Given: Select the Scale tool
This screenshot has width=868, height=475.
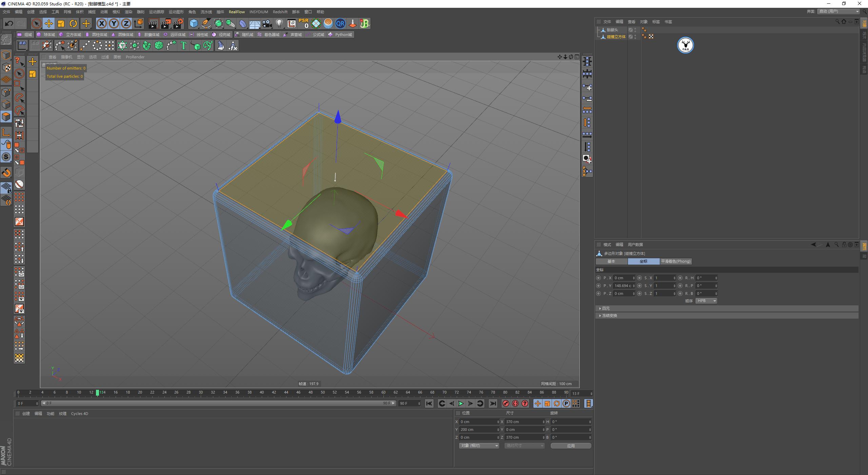Looking at the screenshot, I should point(61,23).
